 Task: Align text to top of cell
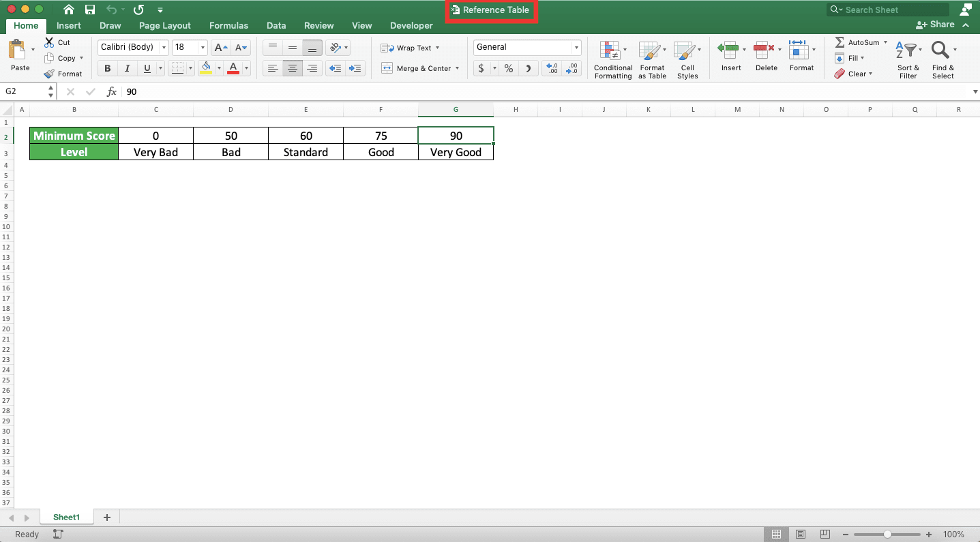coord(273,48)
